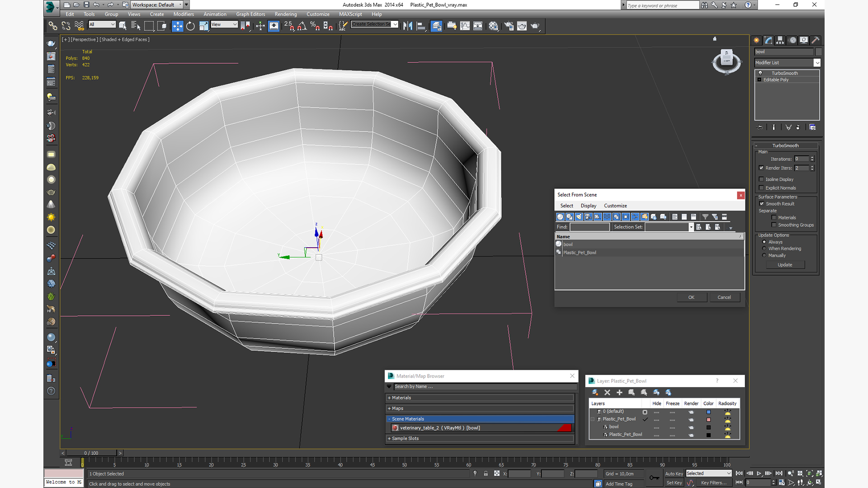This screenshot has height=488, width=868.
Task: Open the Curve Editor icon
Action: click(x=465, y=26)
